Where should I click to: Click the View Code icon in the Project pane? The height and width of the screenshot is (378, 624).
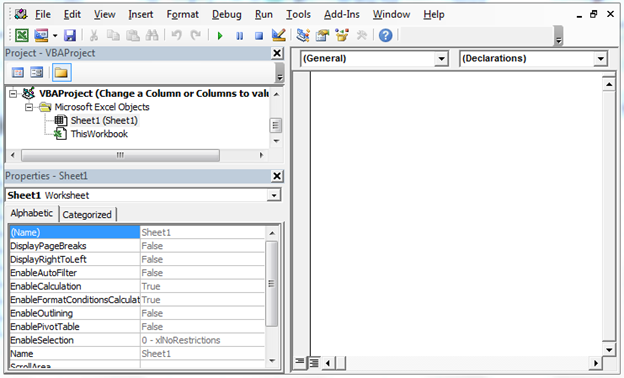pos(18,72)
